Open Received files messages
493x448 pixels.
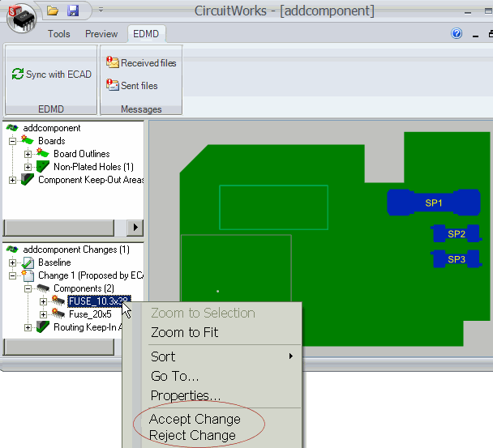[x=141, y=62]
